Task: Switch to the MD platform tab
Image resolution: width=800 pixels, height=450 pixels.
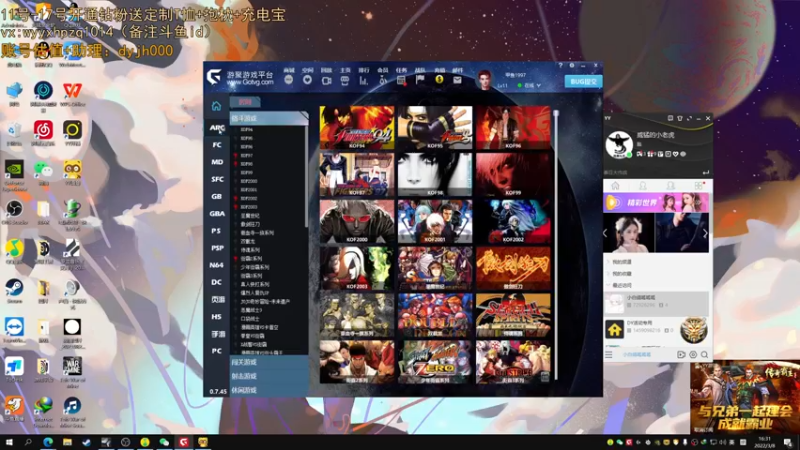Action: (x=217, y=162)
